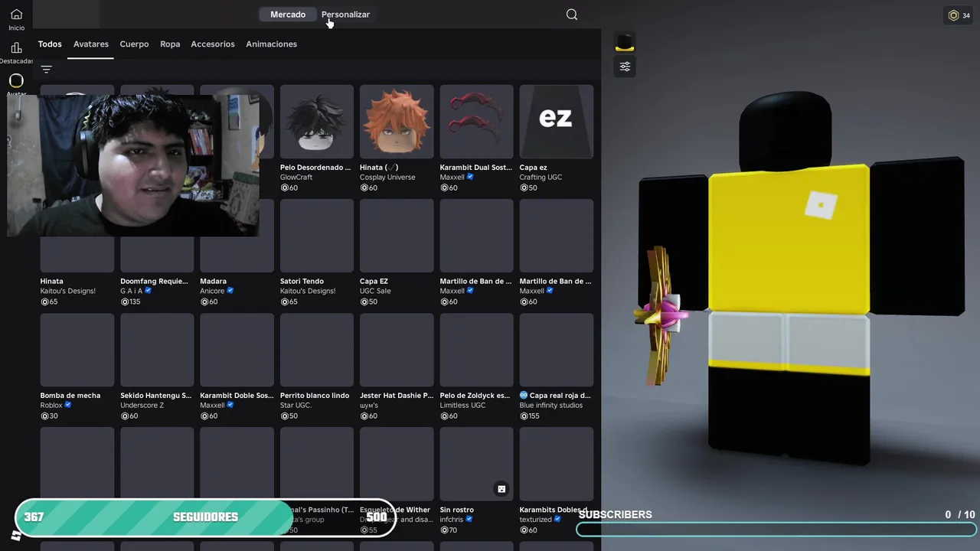Open the Animaciones category tab
This screenshot has height=551, width=980.
(271, 44)
